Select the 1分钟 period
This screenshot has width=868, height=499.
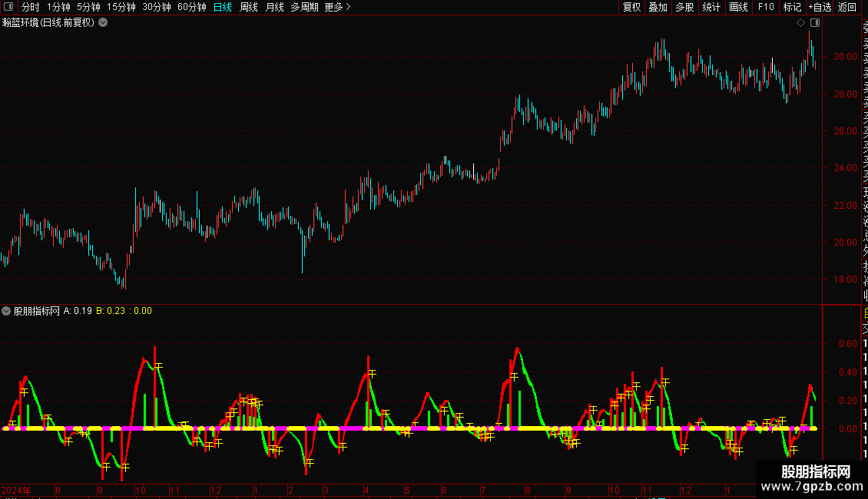click(58, 7)
